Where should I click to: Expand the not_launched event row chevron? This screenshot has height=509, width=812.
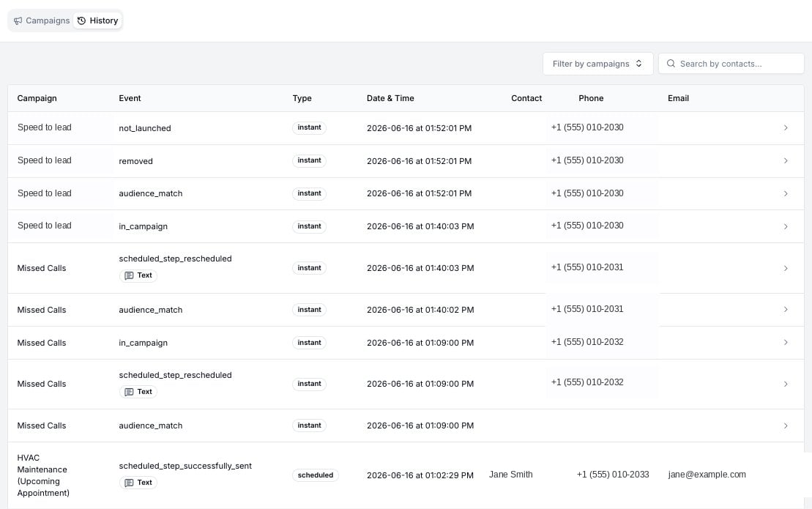(x=786, y=128)
